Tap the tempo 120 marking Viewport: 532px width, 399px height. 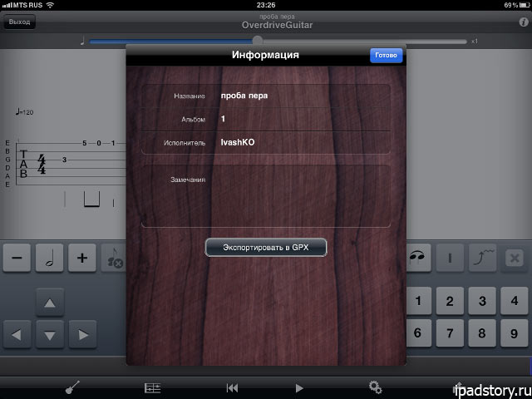click(x=24, y=111)
